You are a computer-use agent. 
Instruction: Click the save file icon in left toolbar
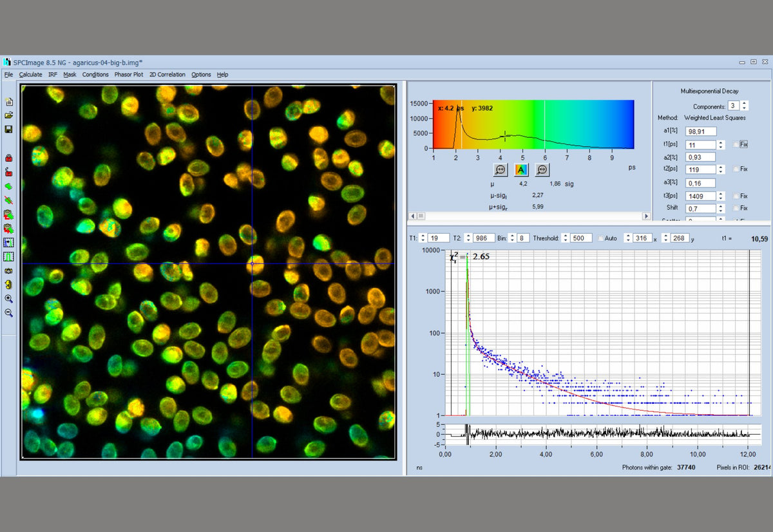tap(9, 129)
